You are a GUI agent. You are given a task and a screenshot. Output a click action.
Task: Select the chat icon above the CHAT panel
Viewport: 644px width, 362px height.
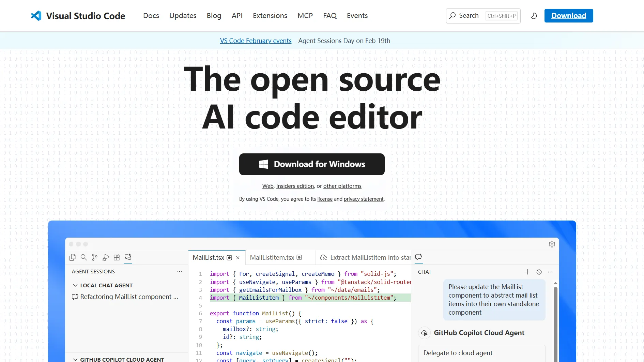click(x=418, y=257)
